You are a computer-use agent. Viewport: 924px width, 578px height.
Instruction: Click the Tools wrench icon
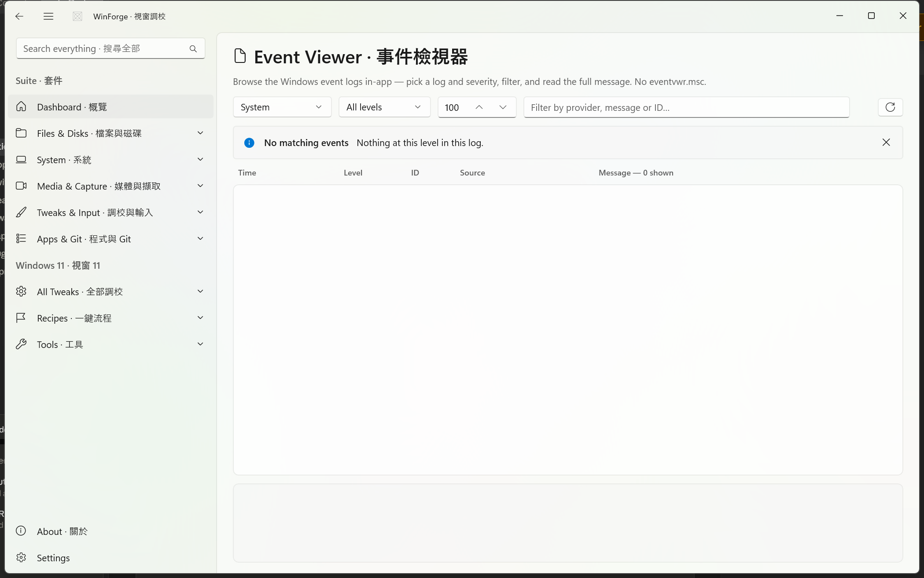click(x=21, y=344)
